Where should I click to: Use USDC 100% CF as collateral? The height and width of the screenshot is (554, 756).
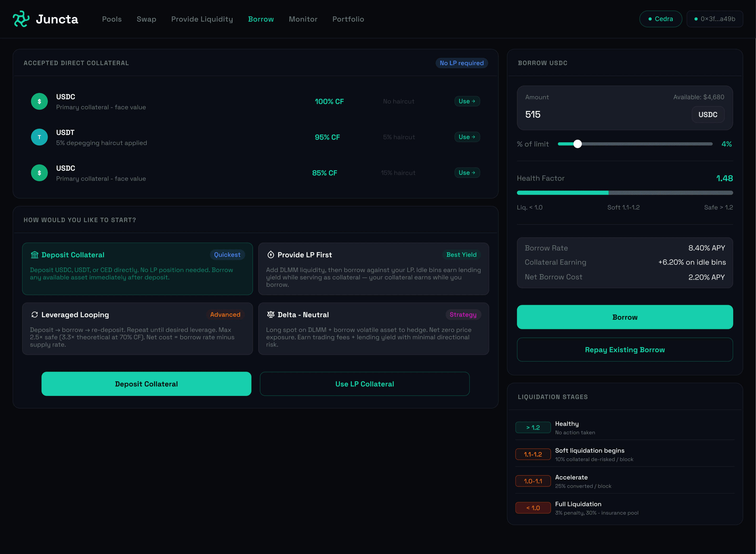point(467,101)
